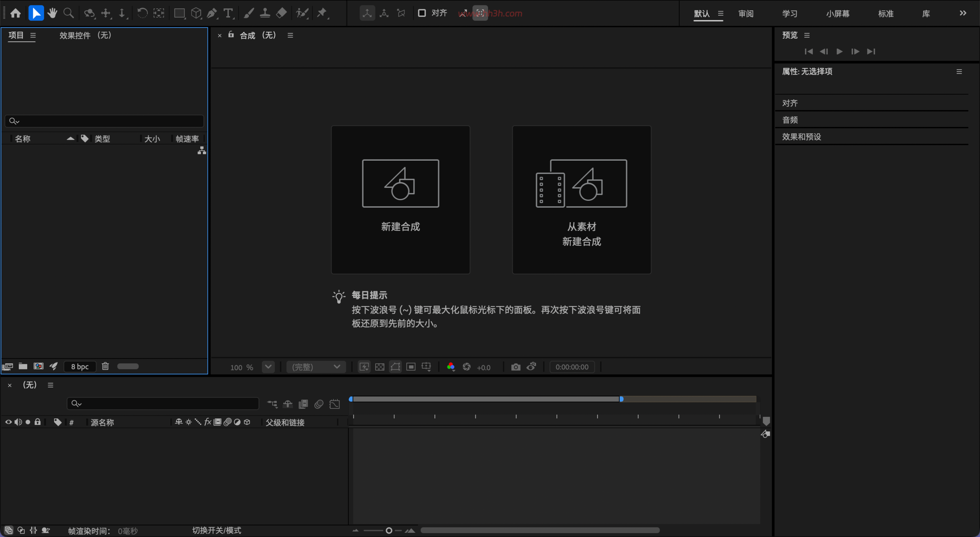Click the new composition icon in Project panel
The image size is (980, 537).
pyautogui.click(x=38, y=366)
